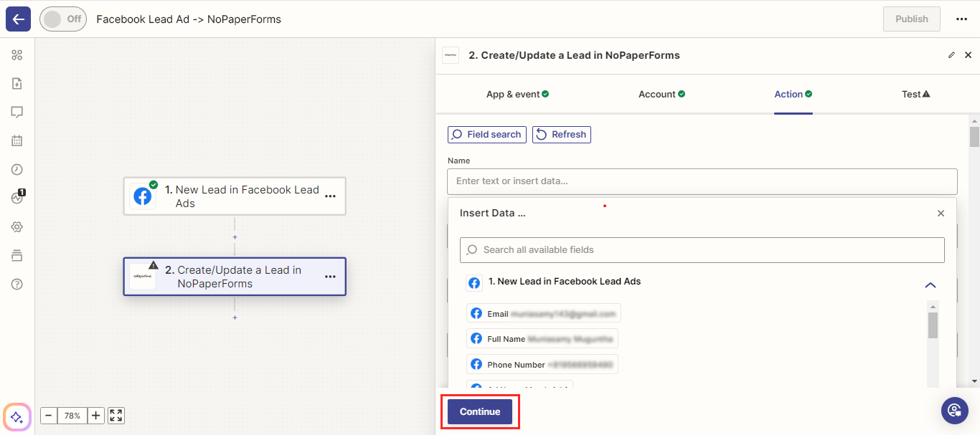Select step 2 Create/Update a Lead card
Screen dimensions: 980x435
point(235,277)
